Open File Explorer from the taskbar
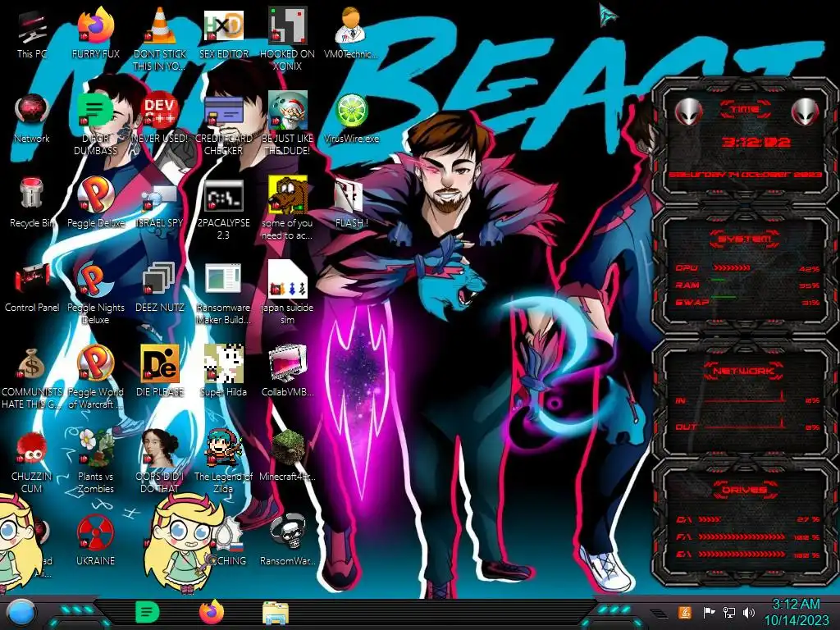 276,614
